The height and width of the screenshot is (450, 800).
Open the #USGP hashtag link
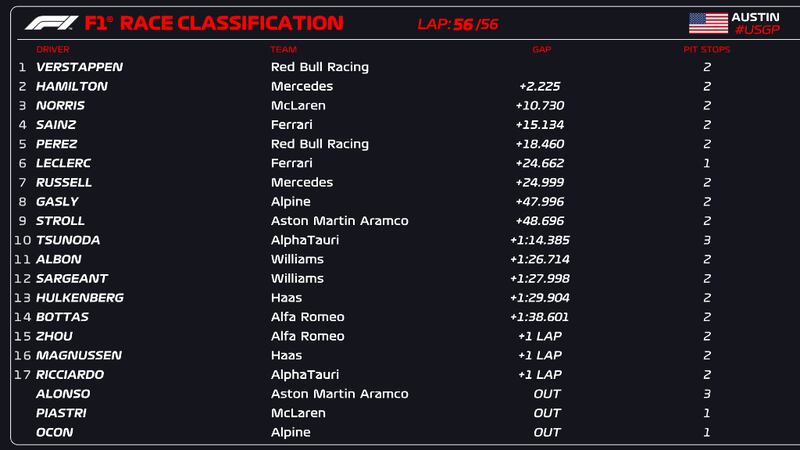(x=754, y=30)
